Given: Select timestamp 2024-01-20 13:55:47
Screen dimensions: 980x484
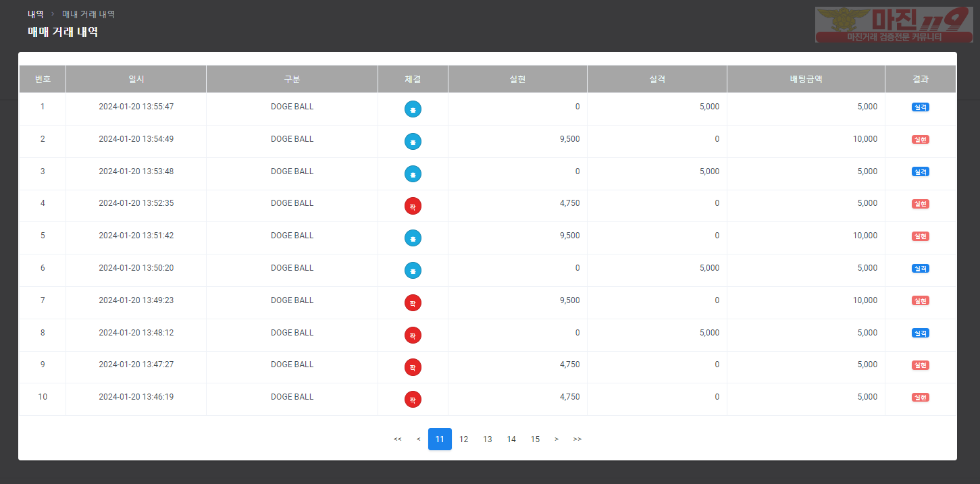Looking at the screenshot, I should 136,107.
